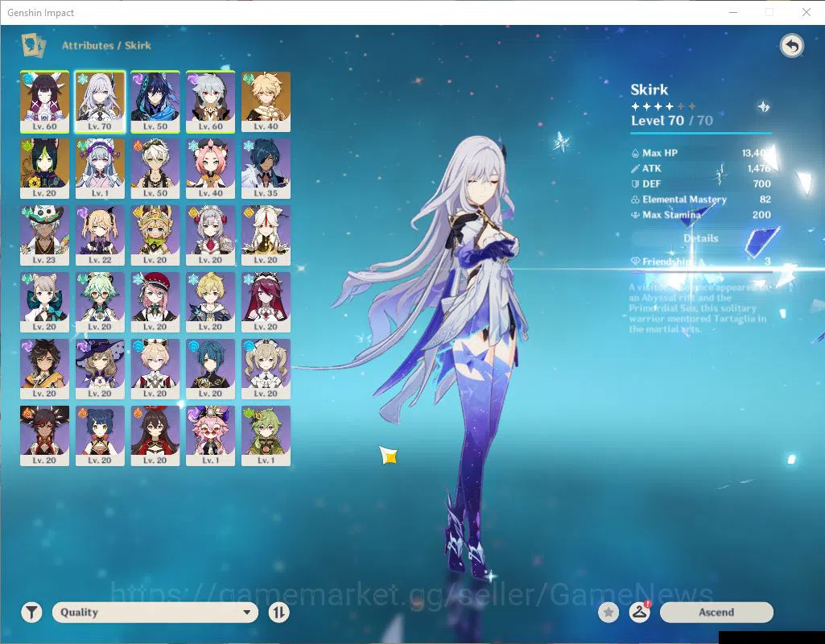Image resolution: width=825 pixels, height=644 pixels.
Task: Click the DEF 700 stat row
Action: click(x=701, y=184)
